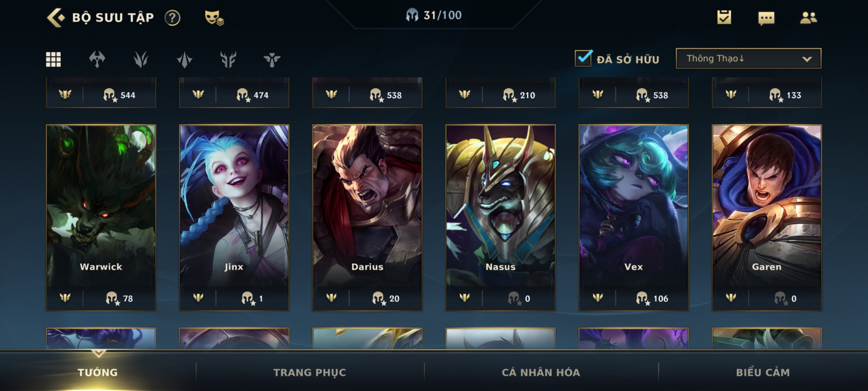Open the question mark help icon
This screenshot has height=391, width=868.
(173, 18)
